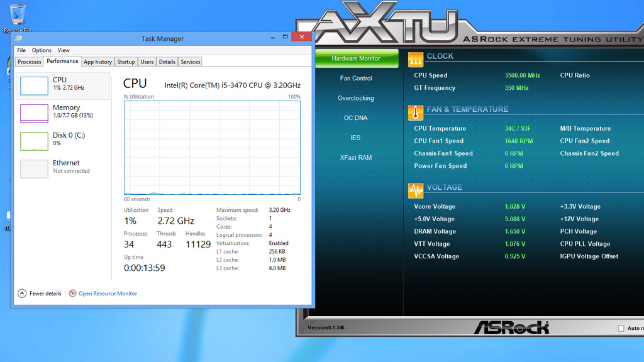The height and width of the screenshot is (362, 644).
Task: Click the +5.0V Voltage 5.088 V value
Action: [x=514, y=219]
